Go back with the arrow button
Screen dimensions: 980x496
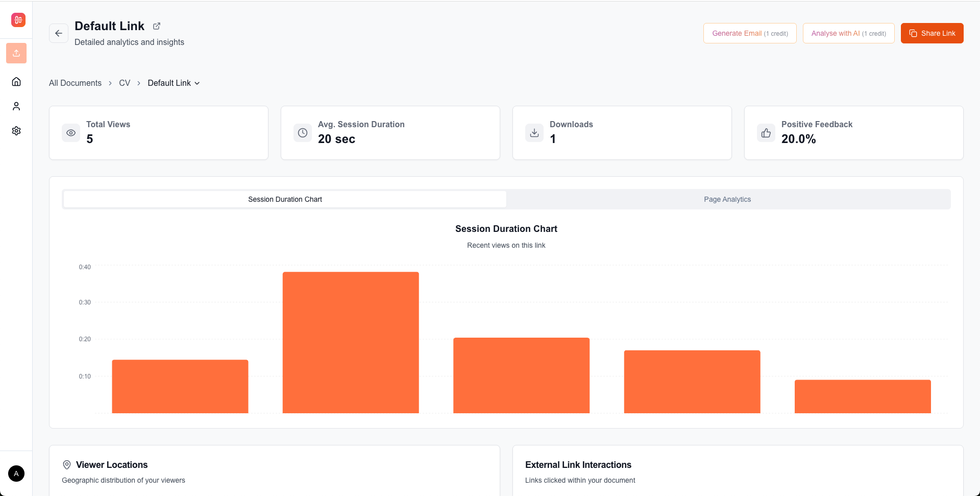59,33
